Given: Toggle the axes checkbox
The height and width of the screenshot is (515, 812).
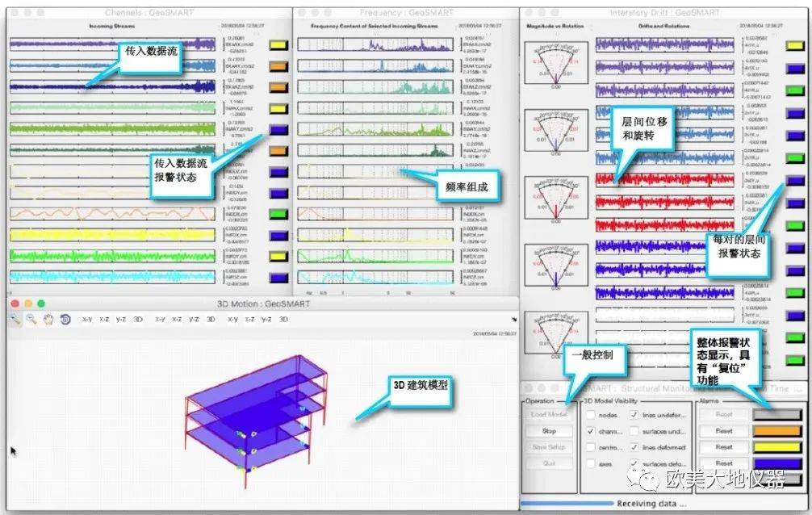Looking at the screenshot, I should pyautogui.click(x=590, y=465).
